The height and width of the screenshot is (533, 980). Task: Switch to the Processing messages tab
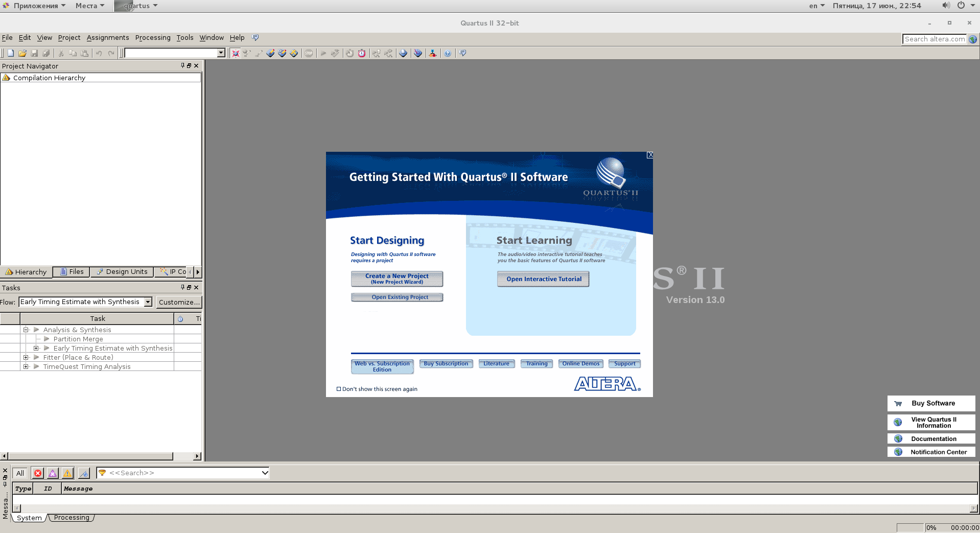[x=72, y=518]
